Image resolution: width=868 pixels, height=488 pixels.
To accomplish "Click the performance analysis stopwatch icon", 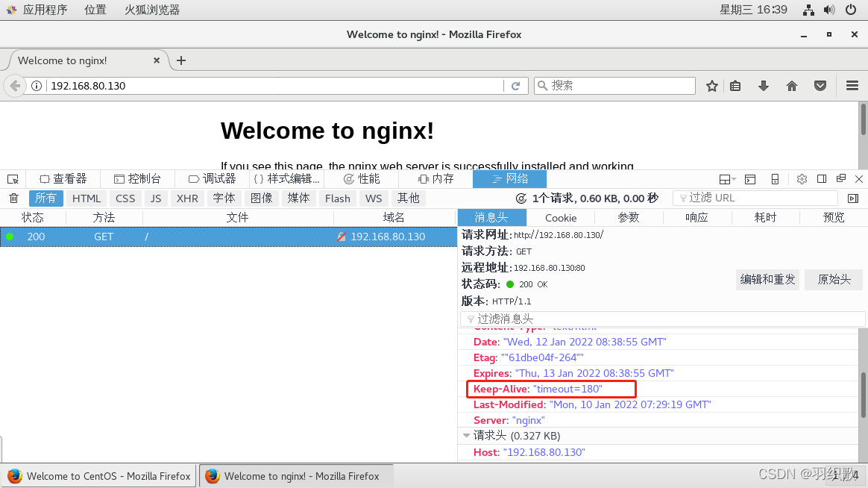I will (521, 198).
